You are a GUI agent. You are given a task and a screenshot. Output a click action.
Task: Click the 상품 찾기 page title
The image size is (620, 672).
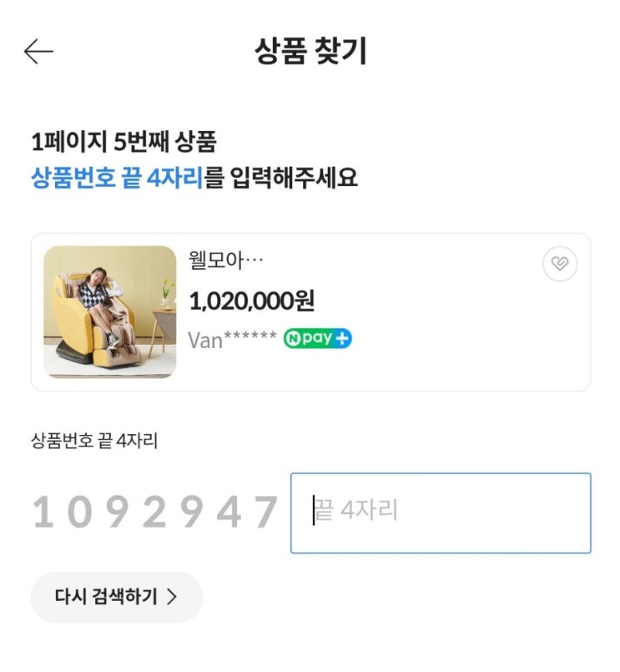click(x=310, y=52)
